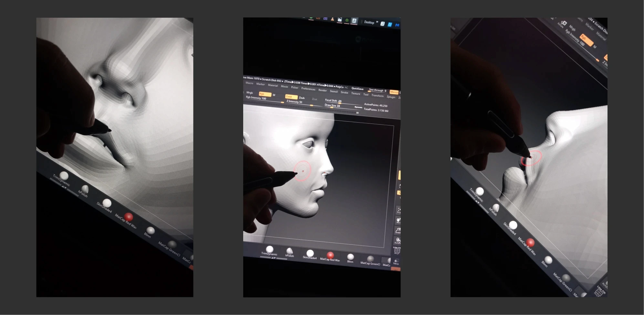Open the Zplugin menu
This screenshot has height=315, width=644.
(x=391, y=97)
